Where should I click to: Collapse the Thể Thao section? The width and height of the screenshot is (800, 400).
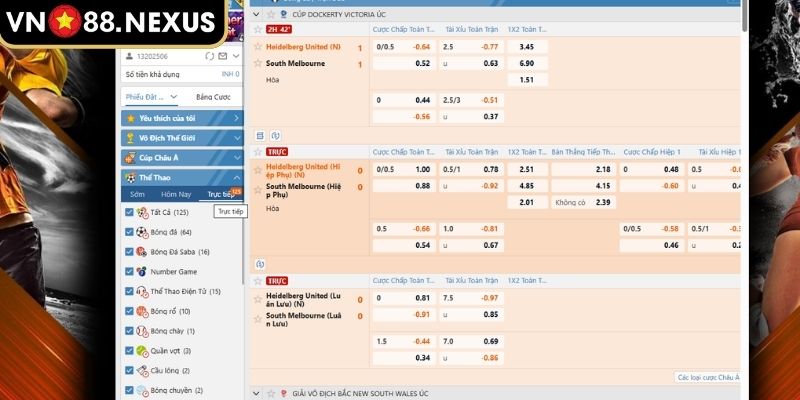tap(236, 178)
